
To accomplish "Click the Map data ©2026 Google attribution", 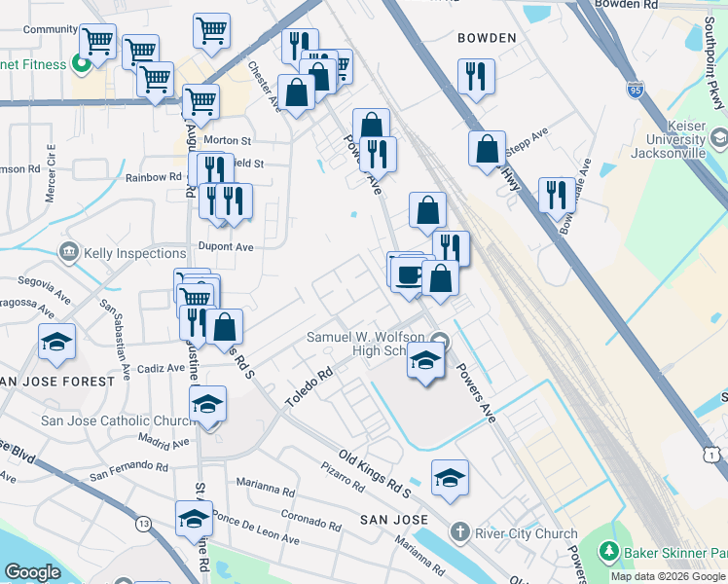I will tap(669, 576).
